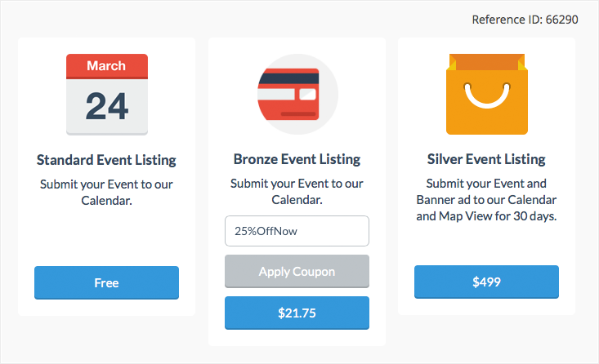Click the Standard Event Listing heading
The height and width of the screenshot is (364, 599).
[x=106, y=160]
